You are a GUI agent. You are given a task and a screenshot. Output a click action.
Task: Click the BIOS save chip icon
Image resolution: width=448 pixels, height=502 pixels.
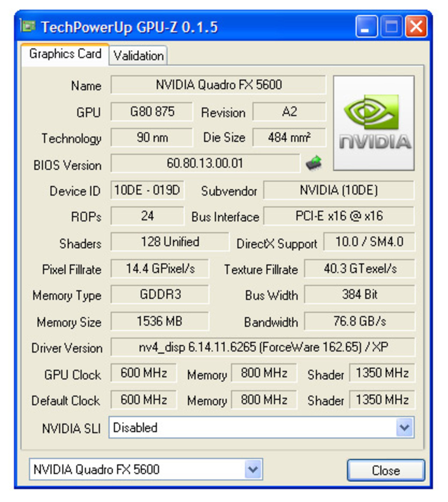point(314,163)
